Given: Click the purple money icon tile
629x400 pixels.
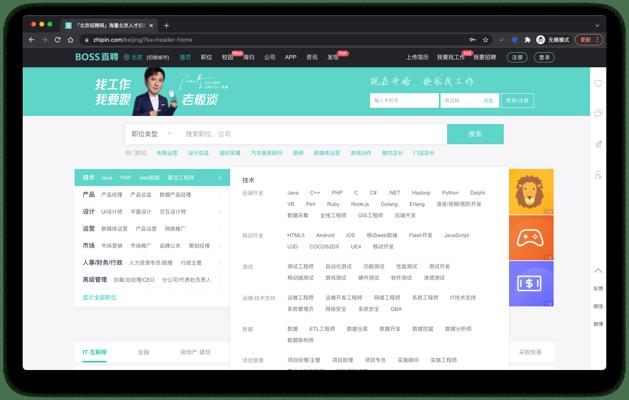Looking at the screenshot, I should (531, 283).
